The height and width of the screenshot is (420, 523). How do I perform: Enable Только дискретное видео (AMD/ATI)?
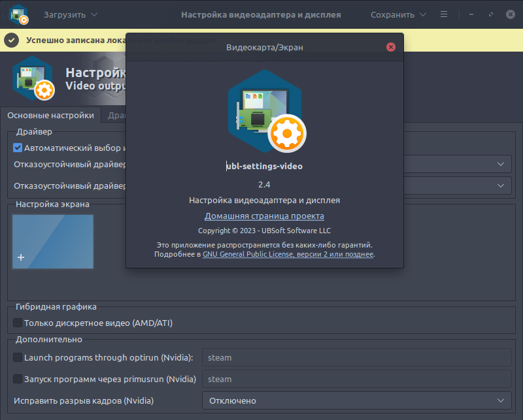click(18, 323)
